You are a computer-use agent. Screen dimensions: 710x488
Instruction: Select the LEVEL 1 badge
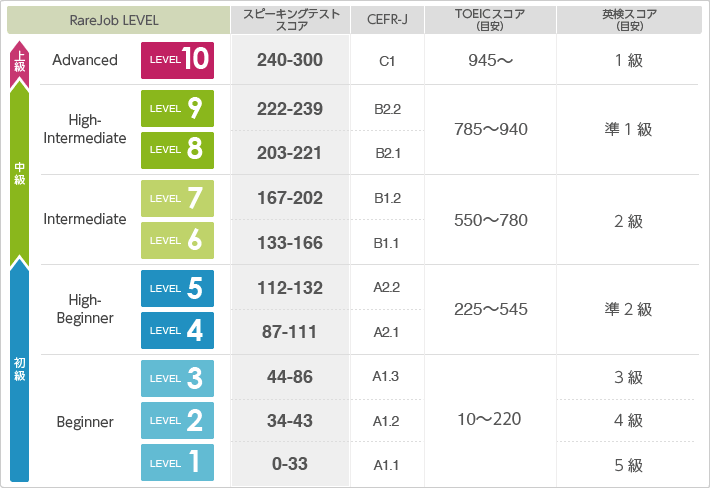177,462
